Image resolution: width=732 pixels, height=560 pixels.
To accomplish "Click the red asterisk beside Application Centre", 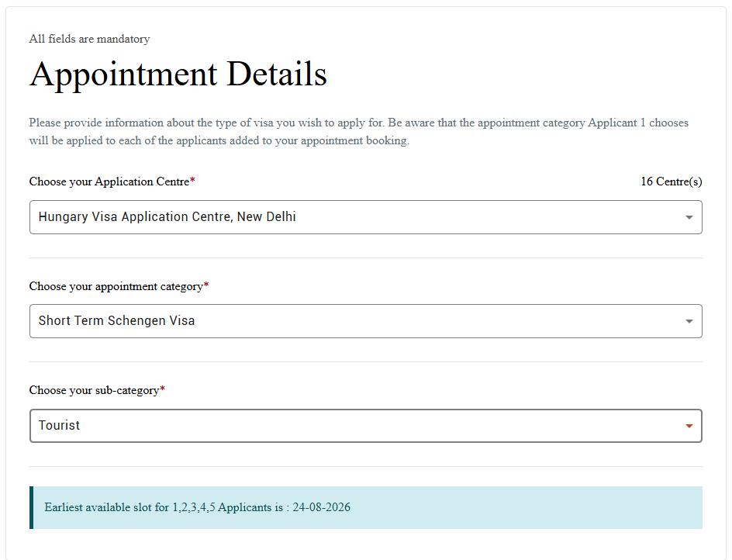I will coord(192,180).
